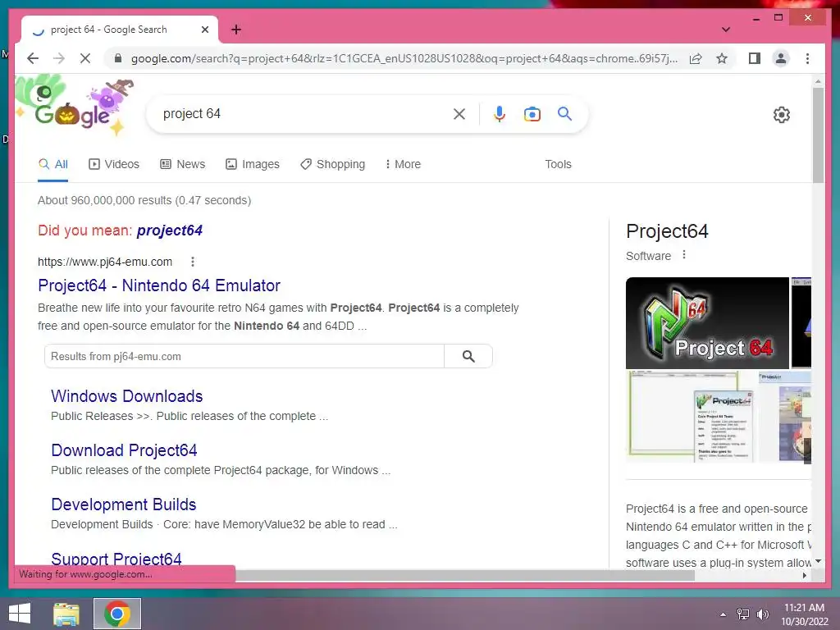Bookmark this tab with the star icon
The height and width of the screenshot is (630, 840).
(722, 58)
